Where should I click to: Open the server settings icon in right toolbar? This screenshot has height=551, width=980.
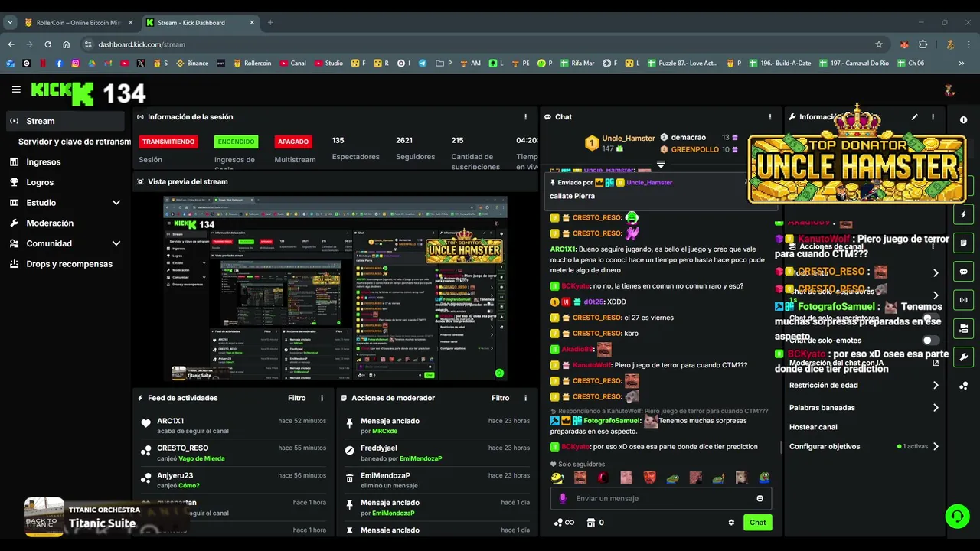coord(963,328)
